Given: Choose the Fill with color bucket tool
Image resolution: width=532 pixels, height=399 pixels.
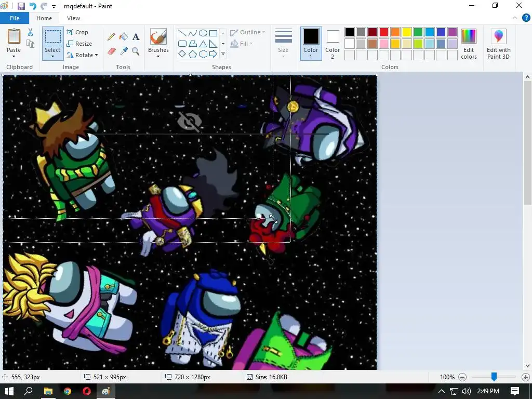Looking at the screenshot, I should tap(124, 37).
